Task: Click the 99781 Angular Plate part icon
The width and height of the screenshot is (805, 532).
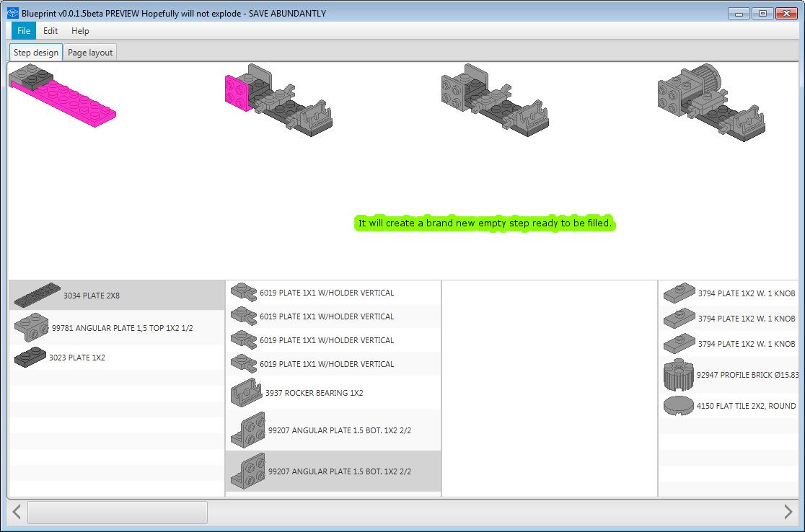Action: click(x=31, y=327)
